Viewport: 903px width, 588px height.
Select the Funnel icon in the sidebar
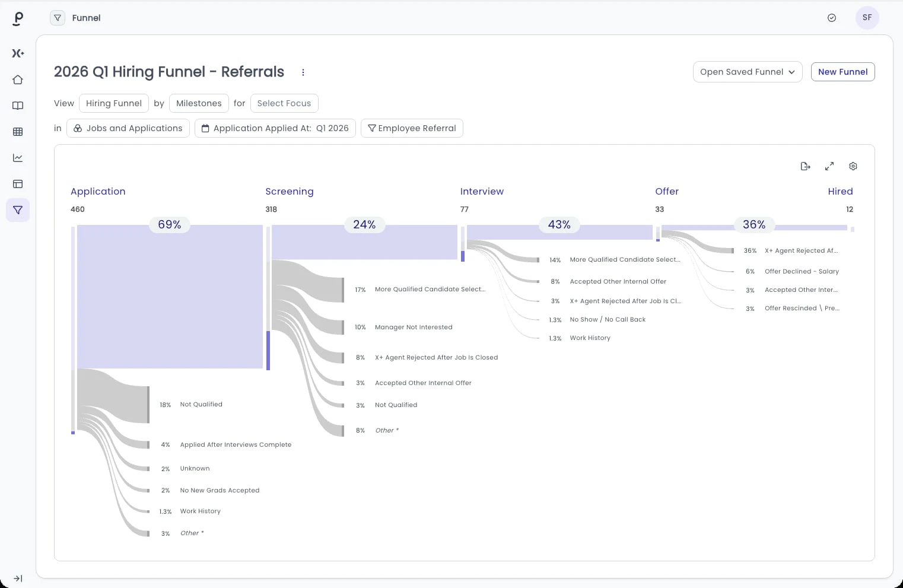(18, 210)
